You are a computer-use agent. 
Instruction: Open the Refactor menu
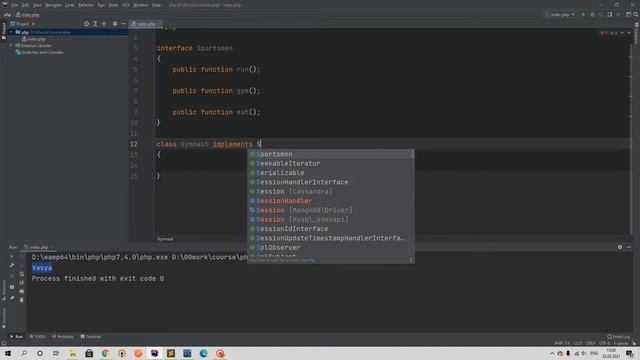click(86, 5)
